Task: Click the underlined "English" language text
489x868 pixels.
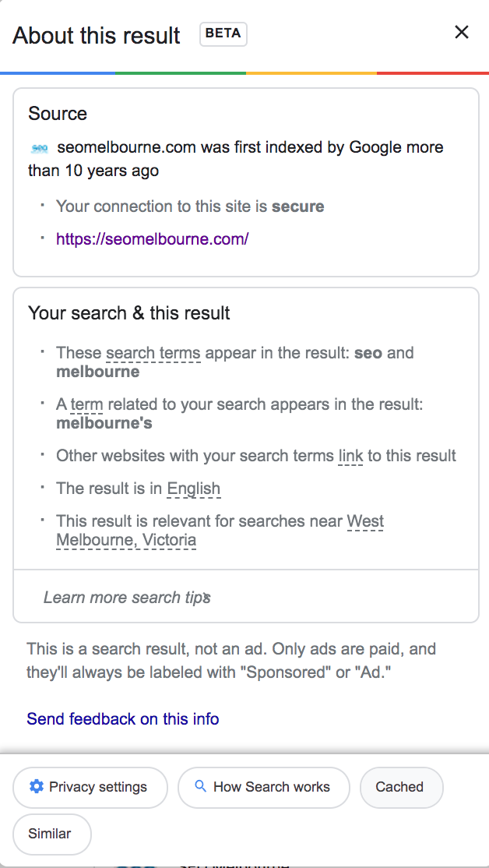Action: point(194,489)
